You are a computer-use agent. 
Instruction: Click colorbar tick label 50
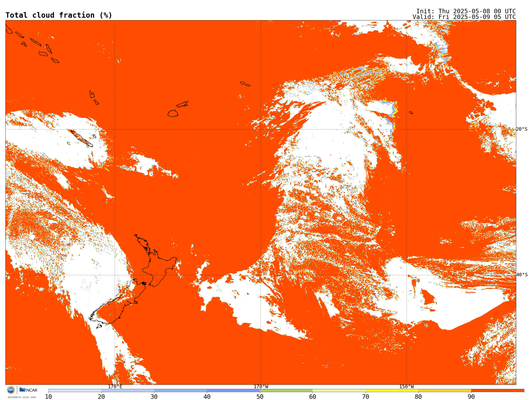pyautogui.click(x=260, y=397)
